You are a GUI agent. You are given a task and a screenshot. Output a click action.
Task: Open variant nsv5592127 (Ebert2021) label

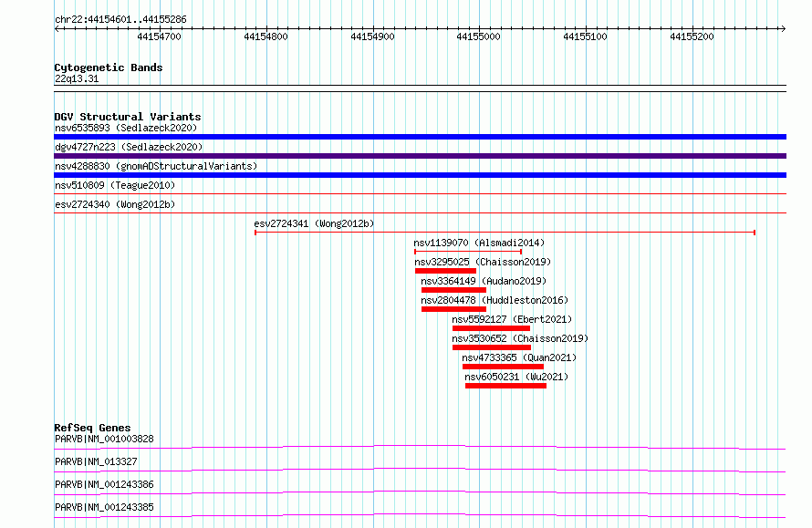click(512, 319)
